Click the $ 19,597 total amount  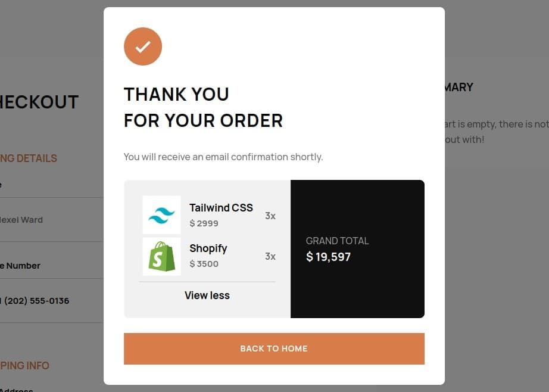coord(329,257)
